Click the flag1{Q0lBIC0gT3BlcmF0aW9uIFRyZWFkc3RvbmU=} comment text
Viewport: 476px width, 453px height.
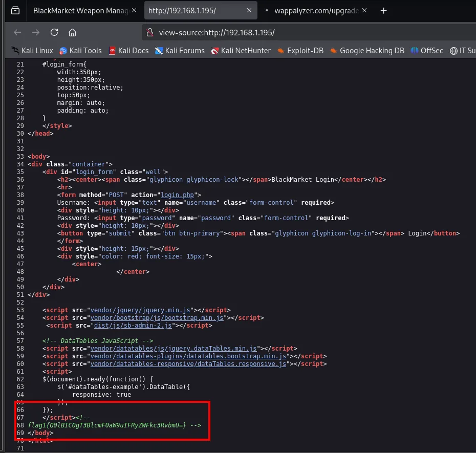[x=107, y=425]
